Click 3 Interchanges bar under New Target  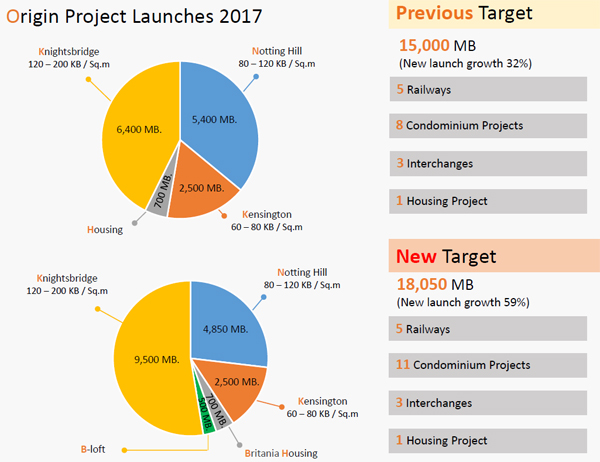(x=487, y=402)
